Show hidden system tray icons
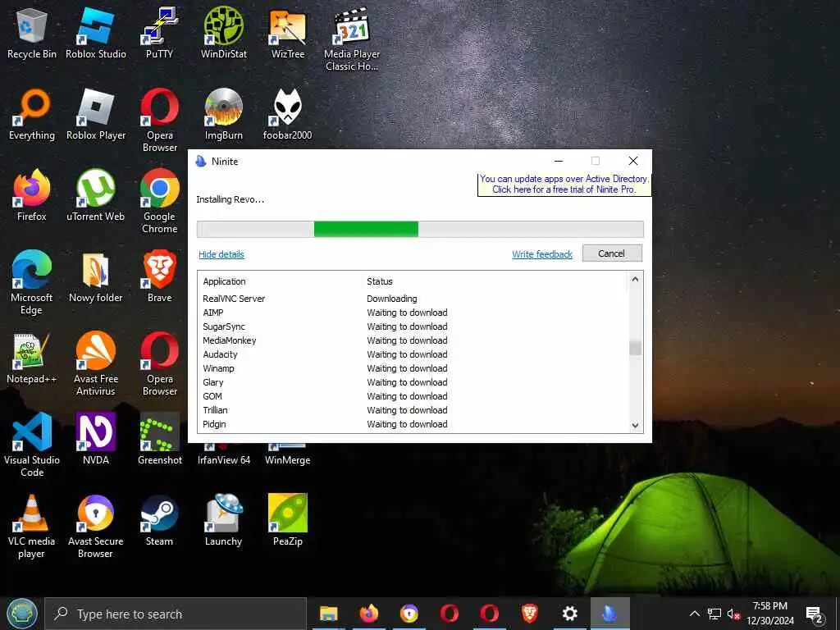The height and width of the screenshot is (630, 840). [694, 614]
